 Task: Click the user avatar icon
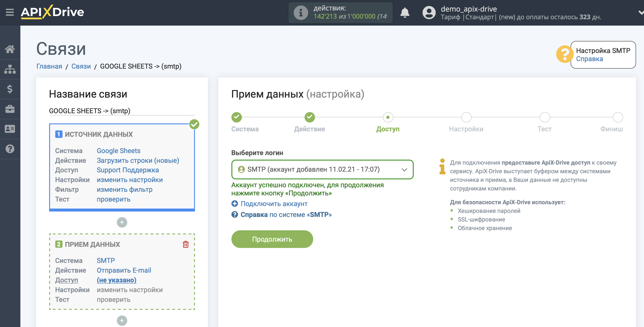429,12
